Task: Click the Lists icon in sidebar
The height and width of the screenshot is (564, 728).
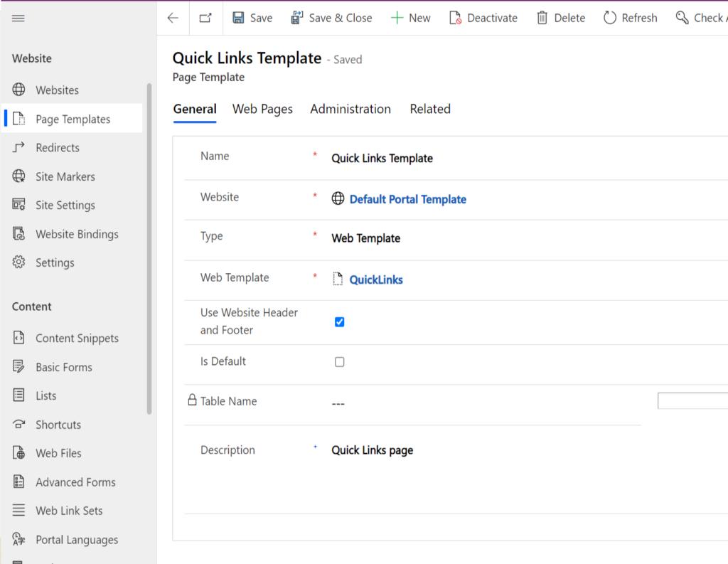Action: click(18, 395)
